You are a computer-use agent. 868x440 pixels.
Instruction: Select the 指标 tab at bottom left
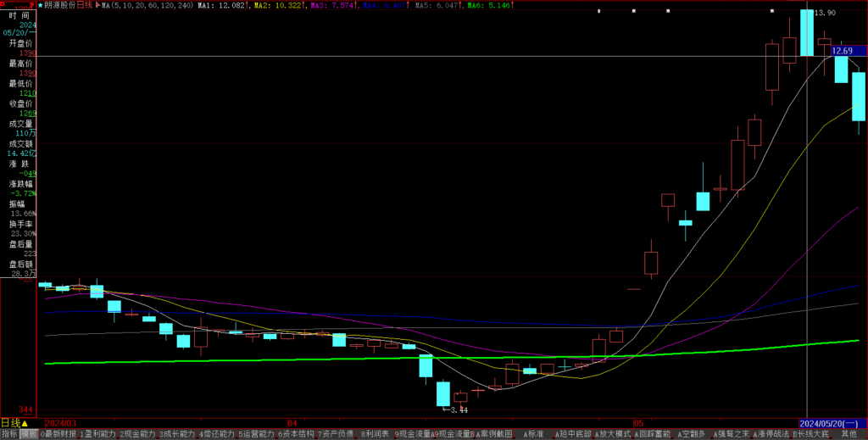point(9,434)
